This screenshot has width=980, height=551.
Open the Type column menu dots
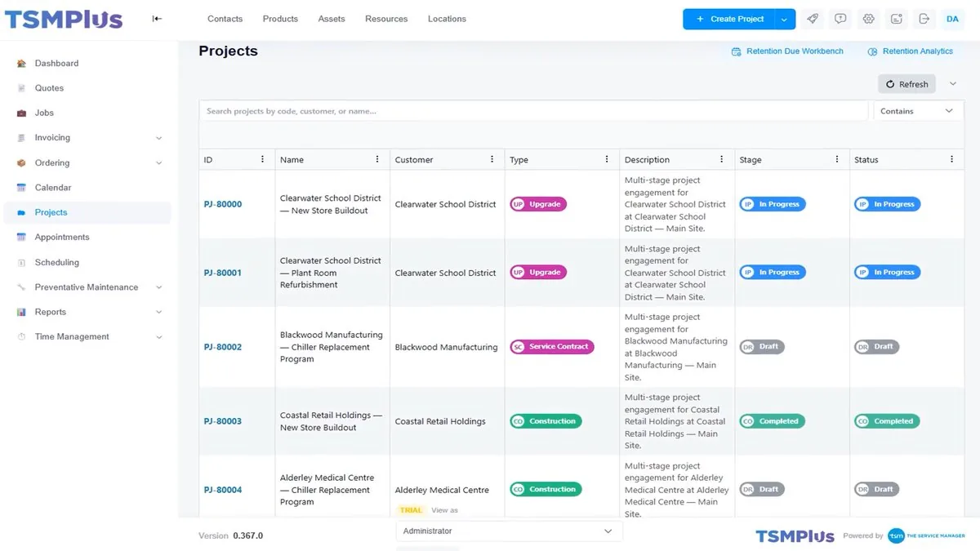click(x=607, y=159)
